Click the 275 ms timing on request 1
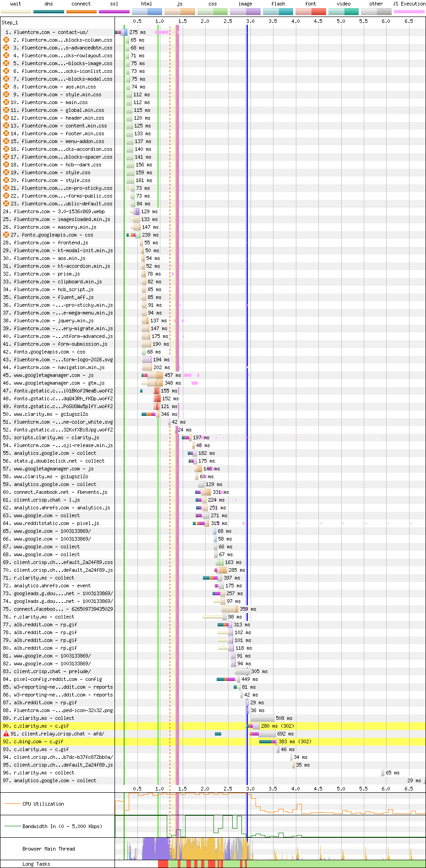The height and width of the screenshot is (868, 426). [137, 32]
